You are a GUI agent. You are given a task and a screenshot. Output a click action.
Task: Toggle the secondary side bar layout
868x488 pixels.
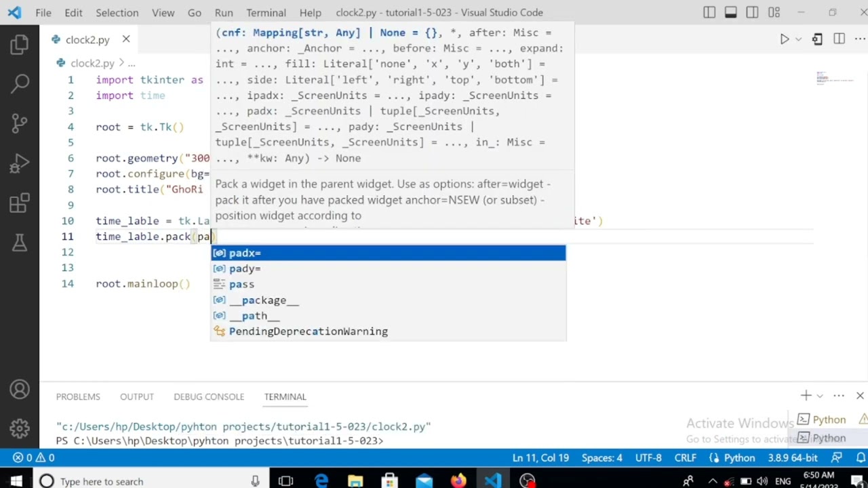753,12
